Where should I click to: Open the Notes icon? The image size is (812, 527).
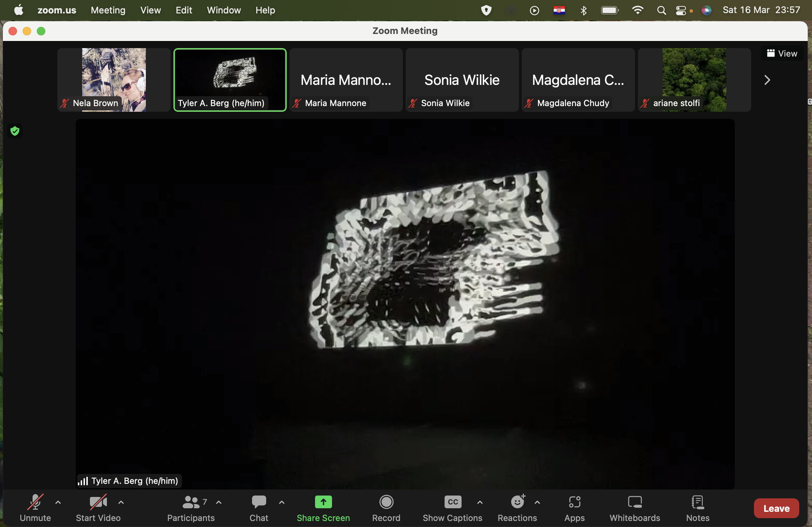[x=698, y=502]
